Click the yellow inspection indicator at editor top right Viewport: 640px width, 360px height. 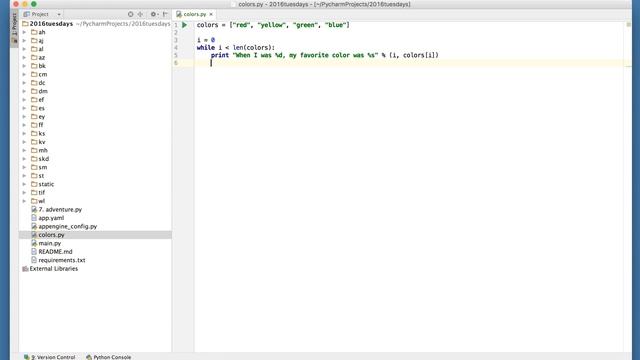[x=629, y=24]
